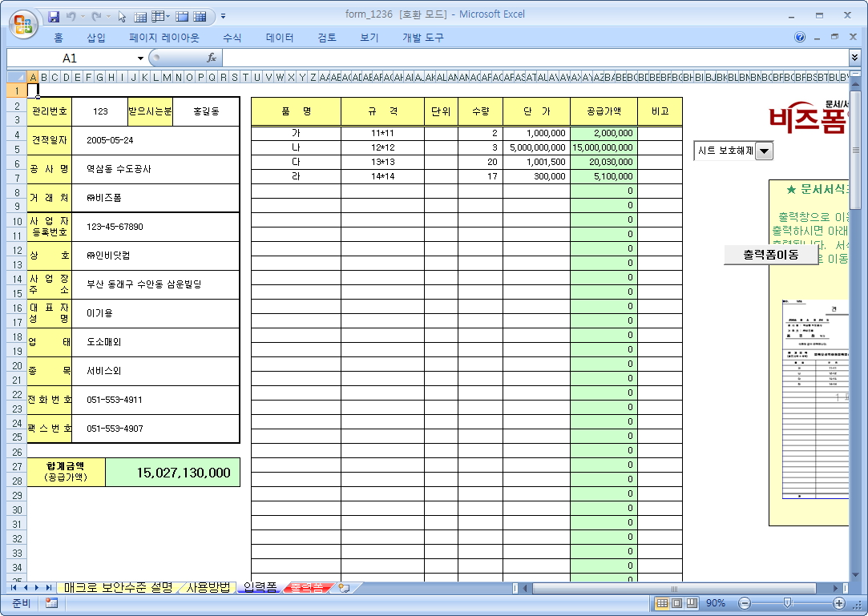Click the zoom out minus button

click(745, 603)
